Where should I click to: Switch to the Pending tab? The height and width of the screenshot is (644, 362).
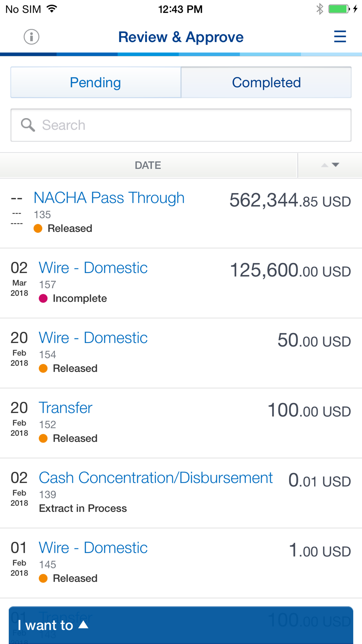96,82
